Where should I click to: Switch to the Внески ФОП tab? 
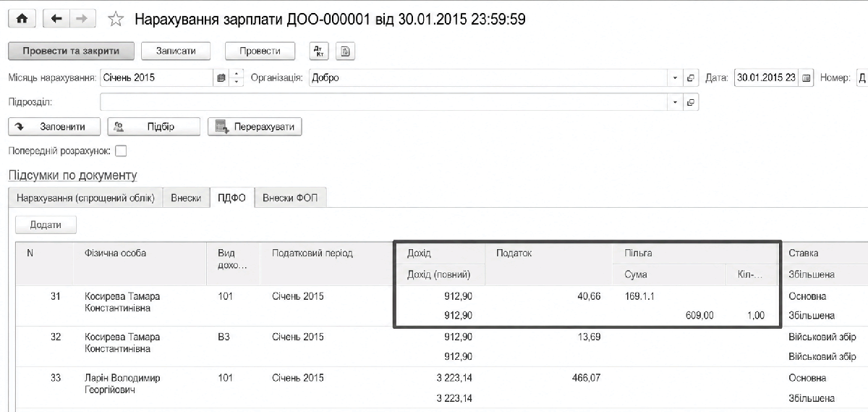coord(292,198)
